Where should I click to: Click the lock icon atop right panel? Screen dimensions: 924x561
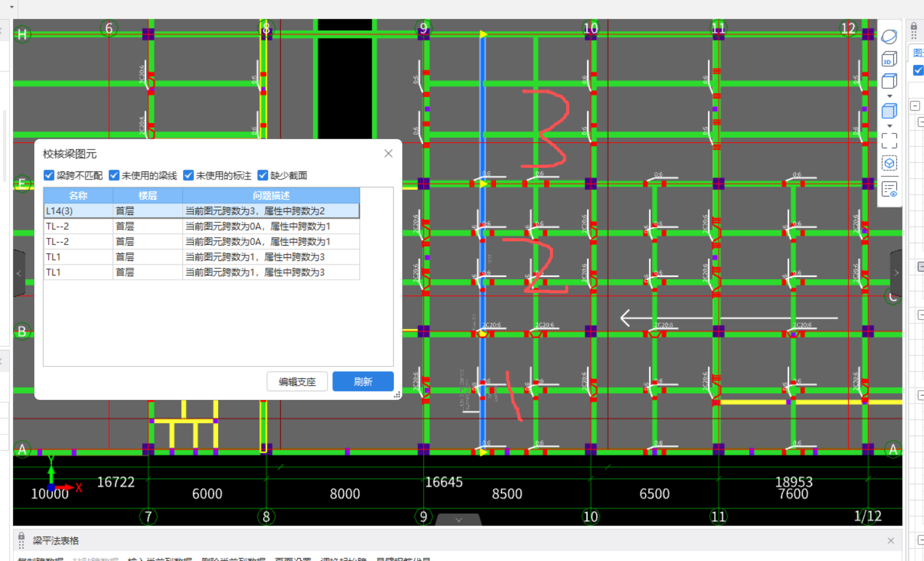[914, 27]
